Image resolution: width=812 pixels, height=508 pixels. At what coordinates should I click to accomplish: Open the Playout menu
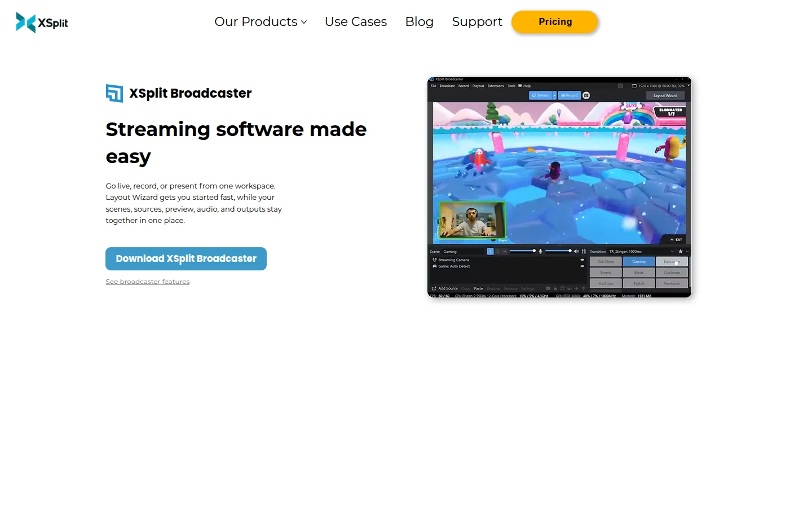478,86
